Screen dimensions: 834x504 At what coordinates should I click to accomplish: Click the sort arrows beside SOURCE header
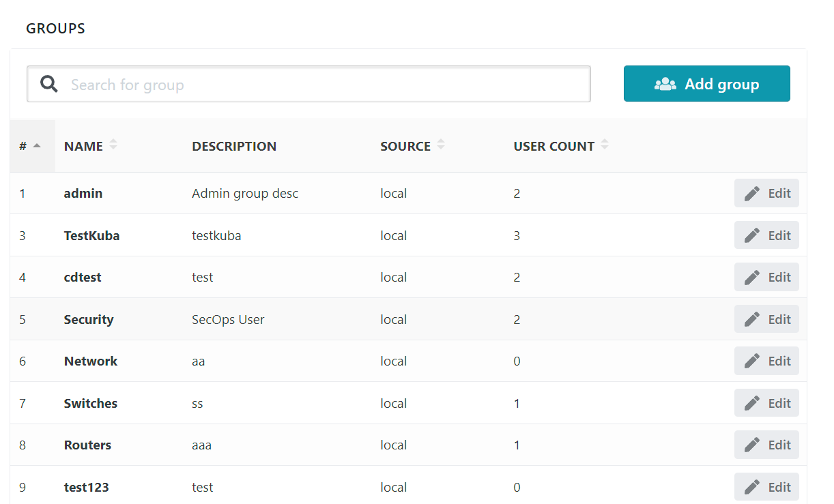coord(441,145)
